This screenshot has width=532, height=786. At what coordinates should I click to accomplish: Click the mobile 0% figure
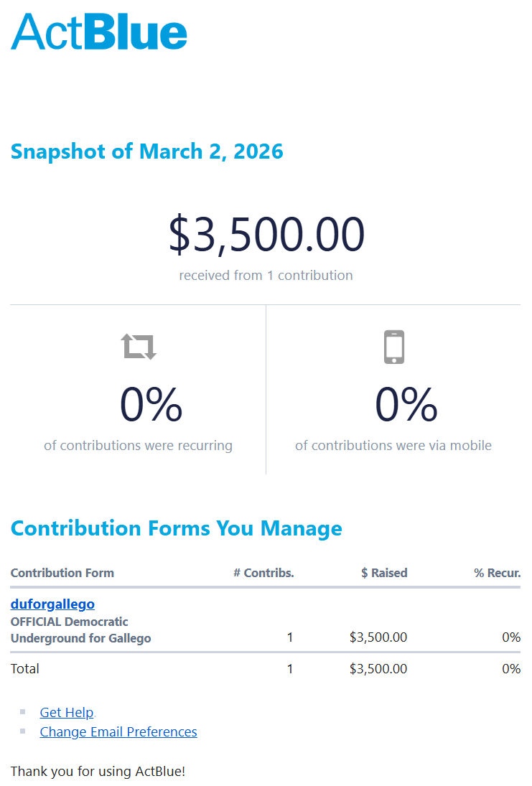tap(406, 404)
